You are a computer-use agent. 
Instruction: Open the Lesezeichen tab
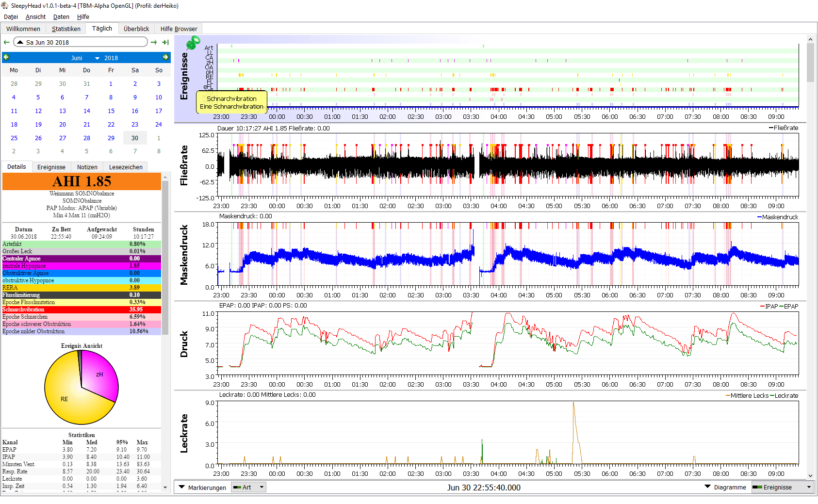(126, 167)
